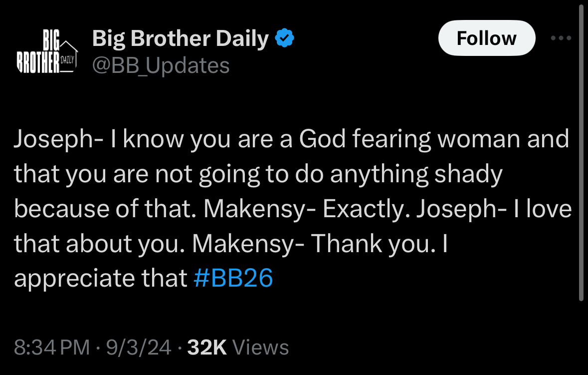The width and height of the screenshot is (588, 375).
Task: Click the 8:34 PM timestamp
Action: point(52,347)
